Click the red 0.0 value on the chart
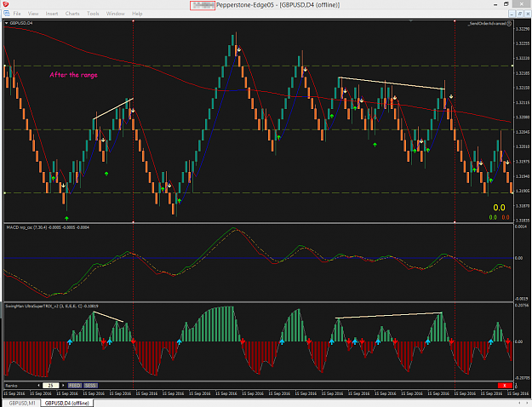 click(x=506, y=217)
